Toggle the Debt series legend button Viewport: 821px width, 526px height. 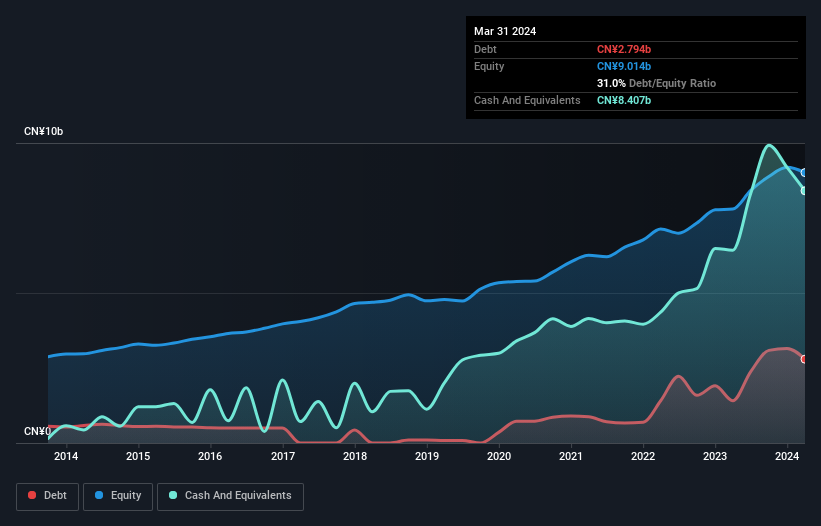pos(48,496)
